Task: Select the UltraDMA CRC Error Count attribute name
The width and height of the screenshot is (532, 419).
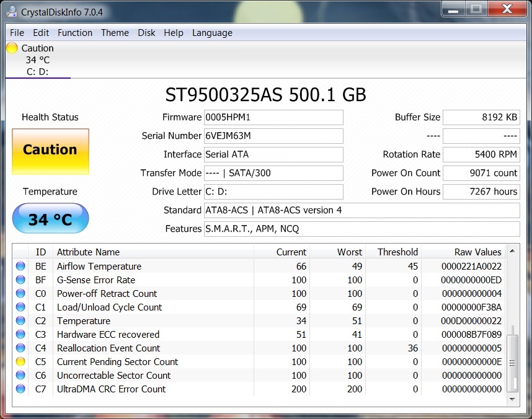Action: tap(111, 389)
